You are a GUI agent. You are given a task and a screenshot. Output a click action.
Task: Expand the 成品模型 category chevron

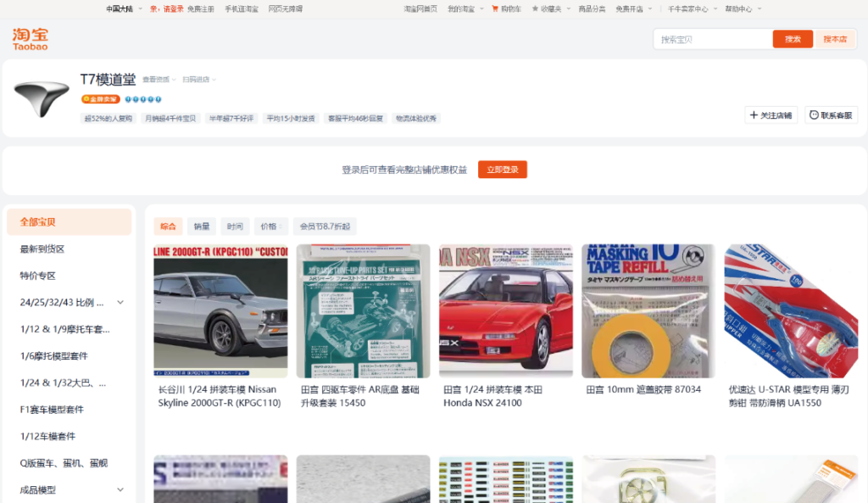point(120,489)
